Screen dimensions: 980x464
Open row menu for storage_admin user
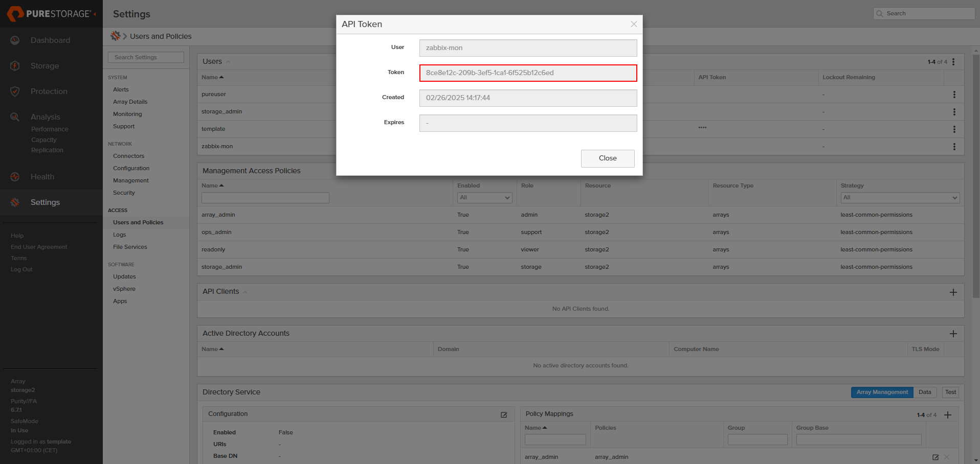pyautogui.click(x=954, y=112)
